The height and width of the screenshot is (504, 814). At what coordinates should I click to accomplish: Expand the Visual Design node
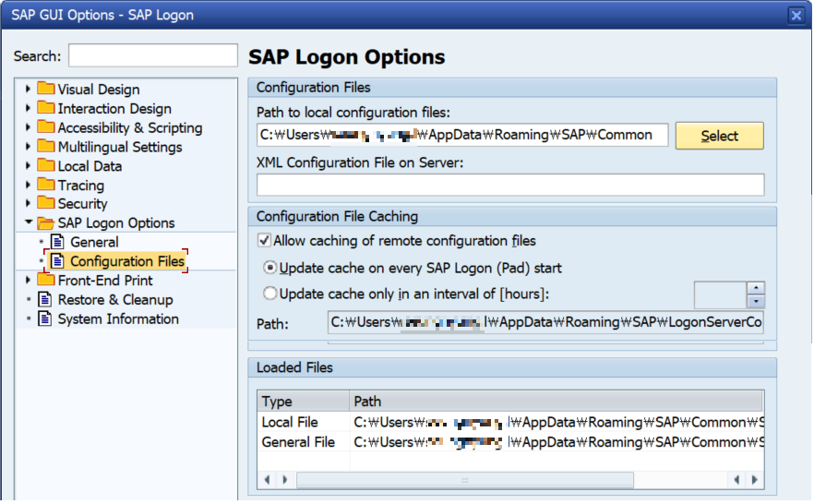28,89
